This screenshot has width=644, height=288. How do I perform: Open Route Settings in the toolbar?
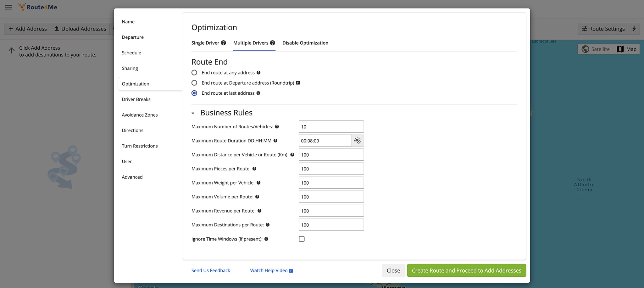pos(603,29)
